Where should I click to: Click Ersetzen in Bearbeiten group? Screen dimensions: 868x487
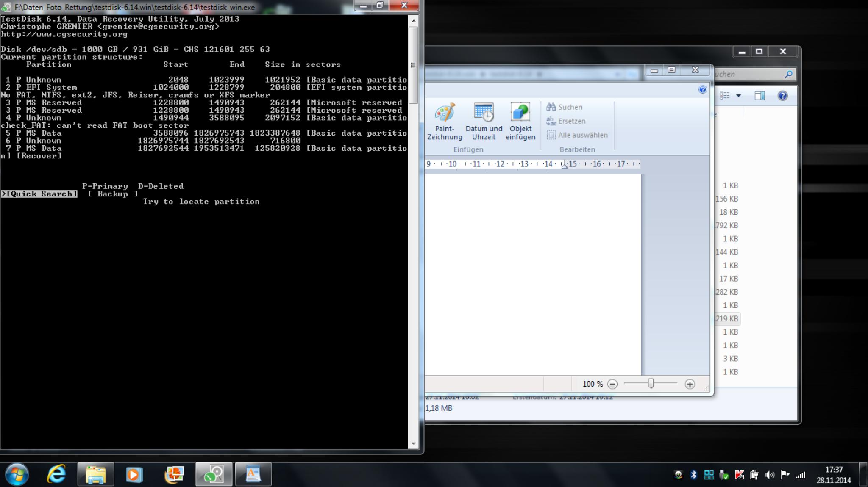566,121
